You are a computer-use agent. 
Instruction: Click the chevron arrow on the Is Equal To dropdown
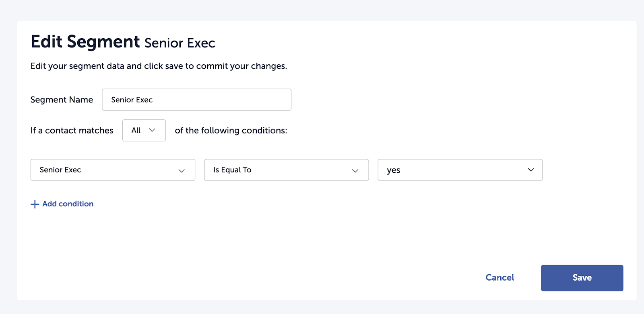[x=355, y=170]
